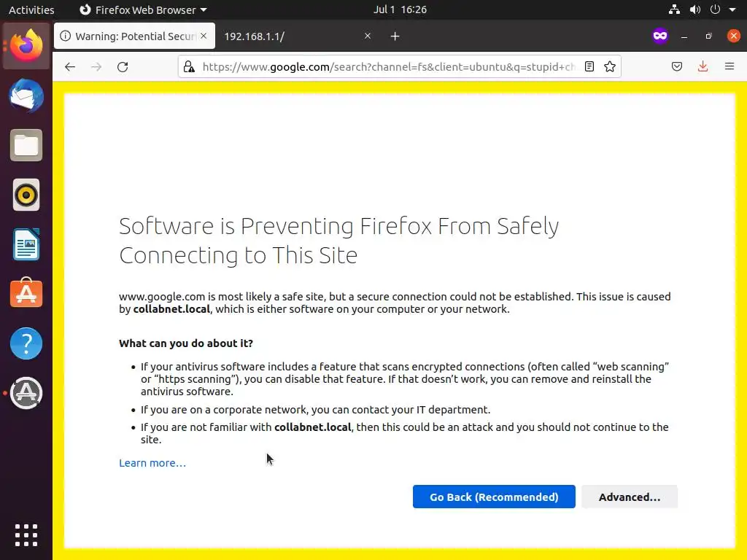Switch to the 192.168.1.1/ tab
Viewport: 747px width, 560px height.
(x=292, y=36)
